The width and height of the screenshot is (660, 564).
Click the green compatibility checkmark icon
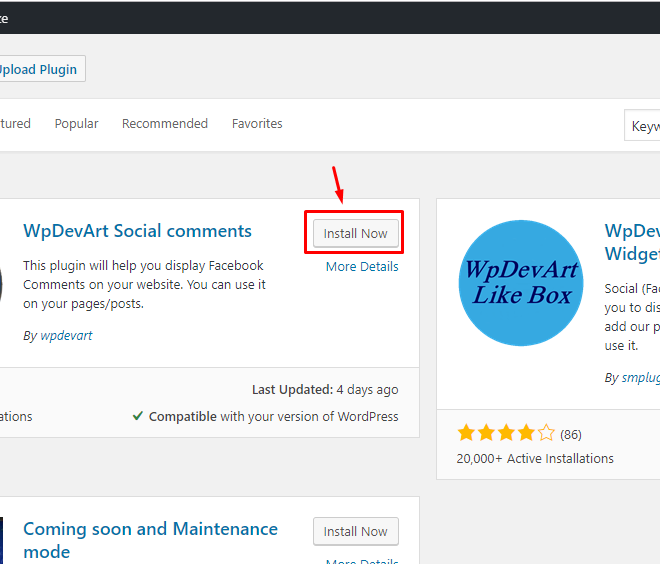click(x=138, y=416)
